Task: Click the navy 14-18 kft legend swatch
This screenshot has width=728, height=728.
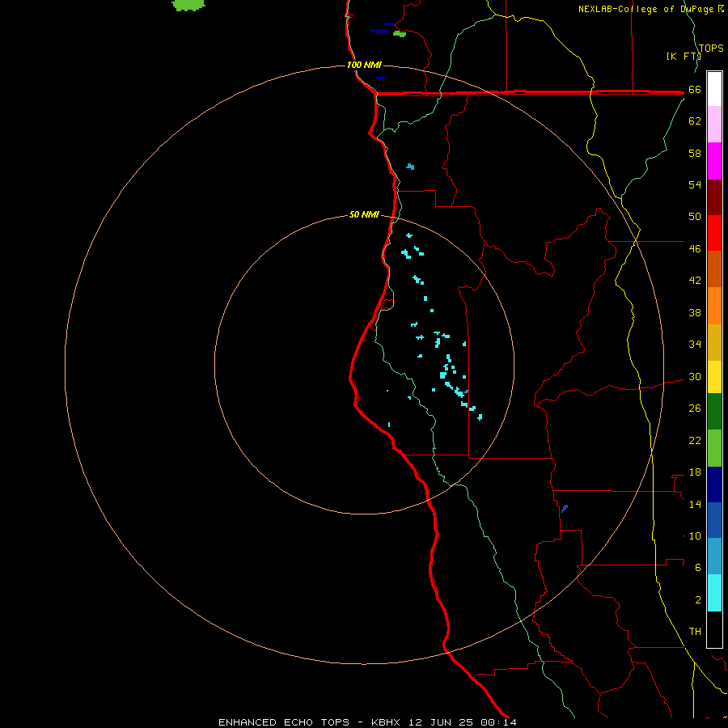Action: [714, 485]
